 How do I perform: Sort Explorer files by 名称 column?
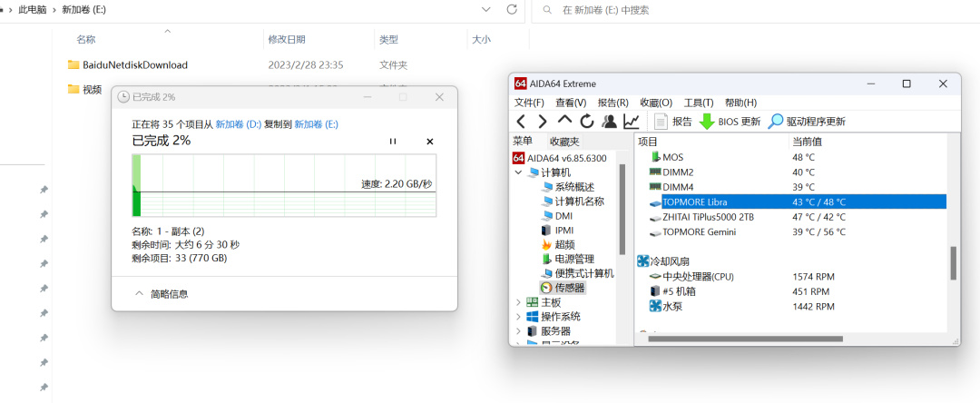click(86, 39)
